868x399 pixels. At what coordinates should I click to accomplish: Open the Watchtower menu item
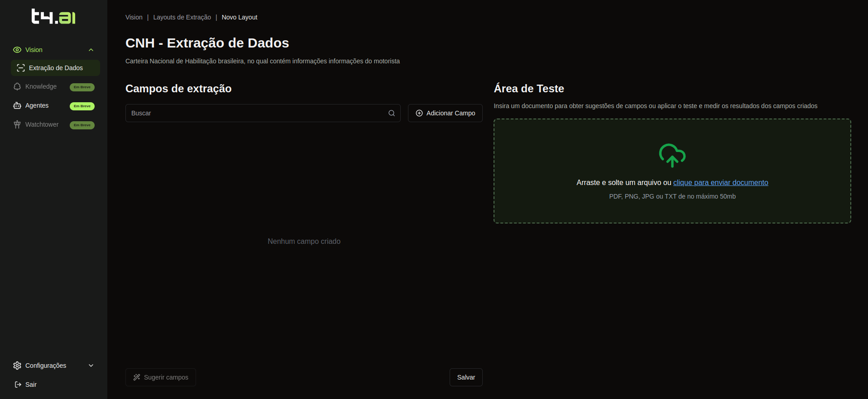pyautogui.click(x=42, y=124)
